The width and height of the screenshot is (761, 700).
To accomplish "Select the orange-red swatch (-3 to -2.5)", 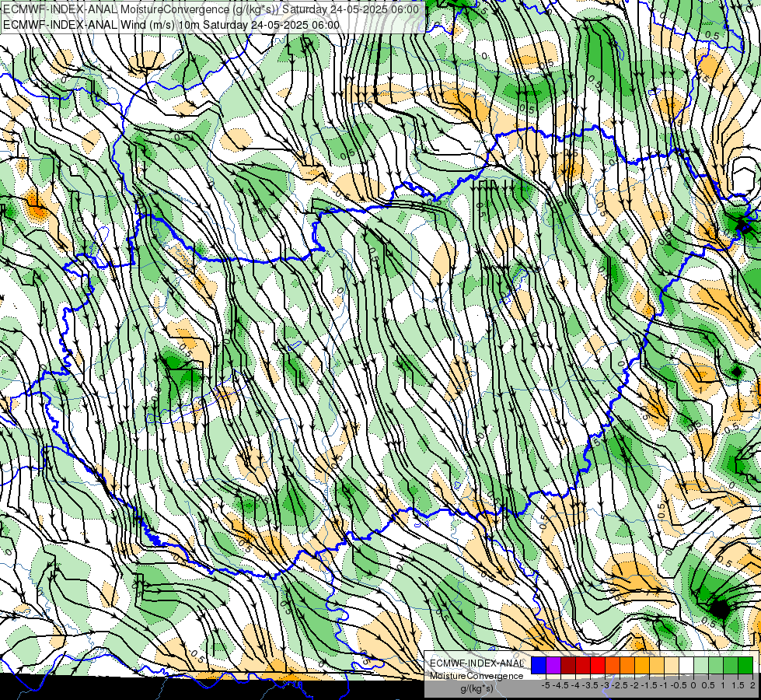I will point(613,666).
